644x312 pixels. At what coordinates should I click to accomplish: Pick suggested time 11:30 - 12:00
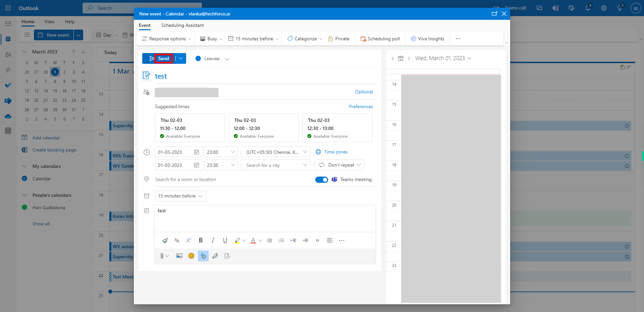(190, 128)
